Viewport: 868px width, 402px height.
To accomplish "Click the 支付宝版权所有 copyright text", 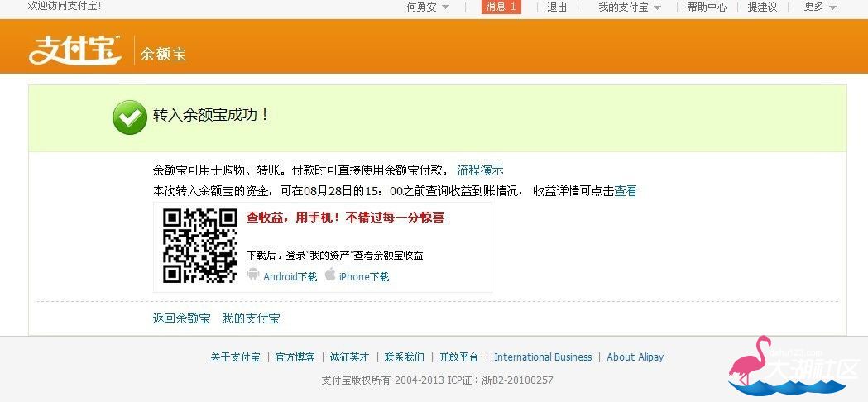I will pos(437,380).
